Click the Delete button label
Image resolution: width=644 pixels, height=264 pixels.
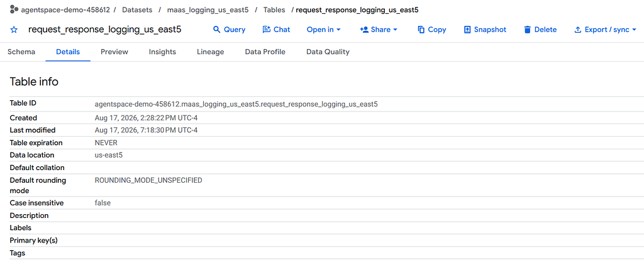coord(545,30)
